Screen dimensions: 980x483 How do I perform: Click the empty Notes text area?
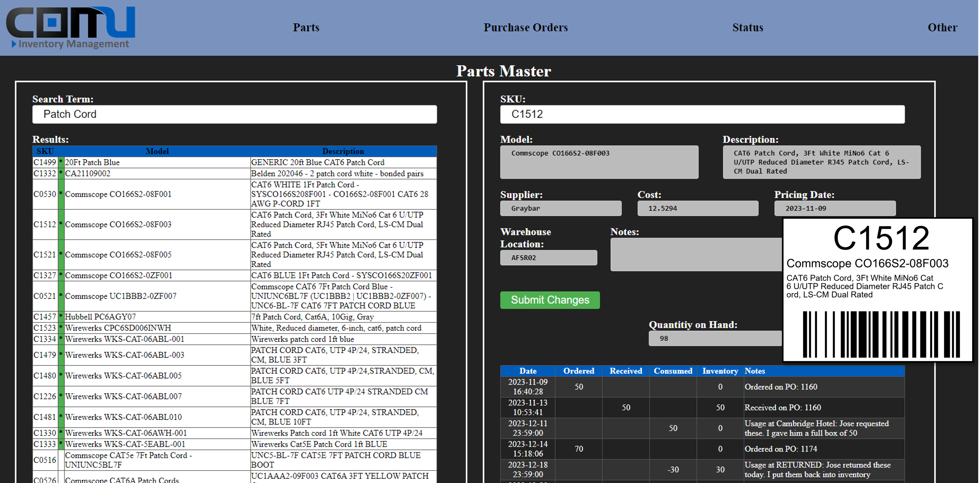pos(696,255)
